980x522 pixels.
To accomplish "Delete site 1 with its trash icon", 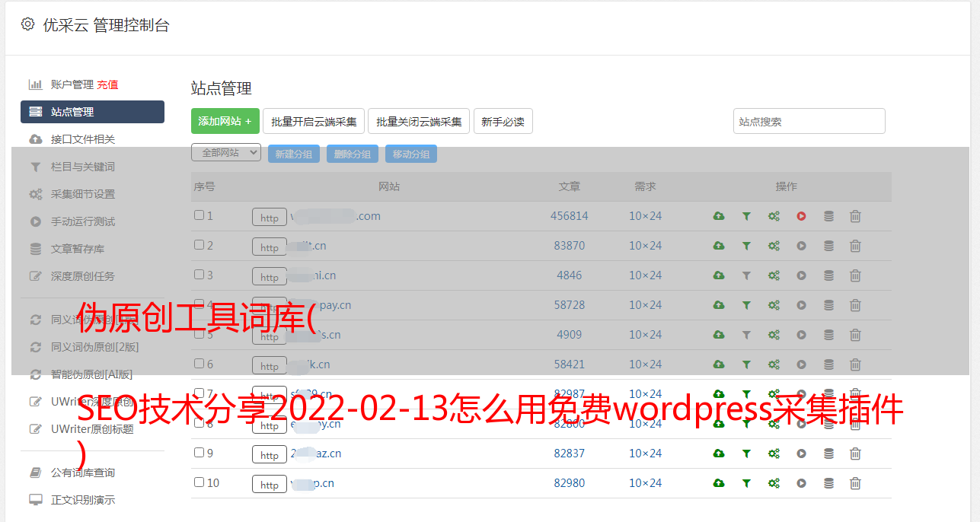I will pos(855,216).
